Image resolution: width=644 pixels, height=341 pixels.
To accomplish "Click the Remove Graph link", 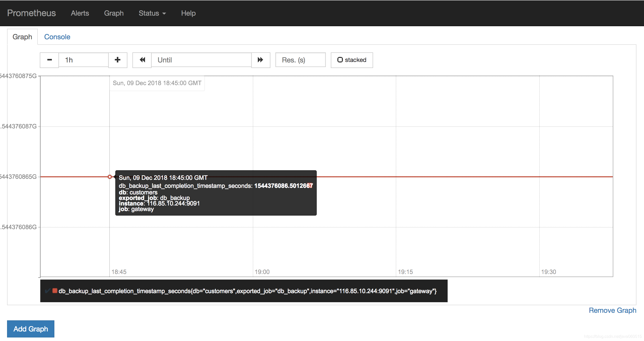I will (612, 310).
